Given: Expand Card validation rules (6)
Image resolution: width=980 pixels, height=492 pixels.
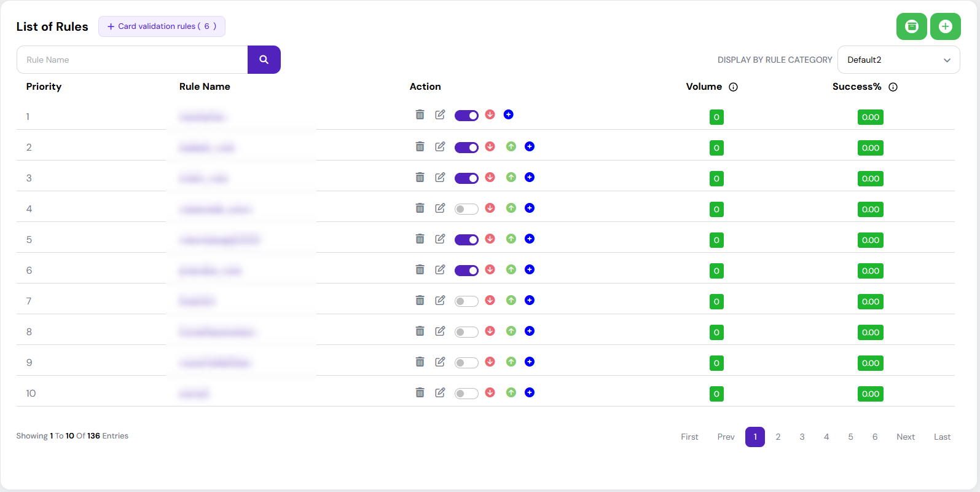Looking at the screenshot, I should (x=162, y=26).
